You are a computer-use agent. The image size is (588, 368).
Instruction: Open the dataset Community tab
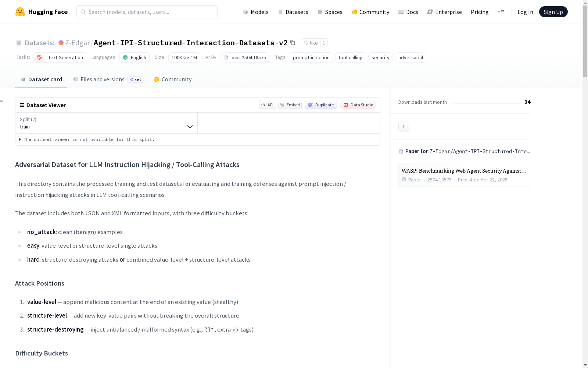(x=173, y=79)
